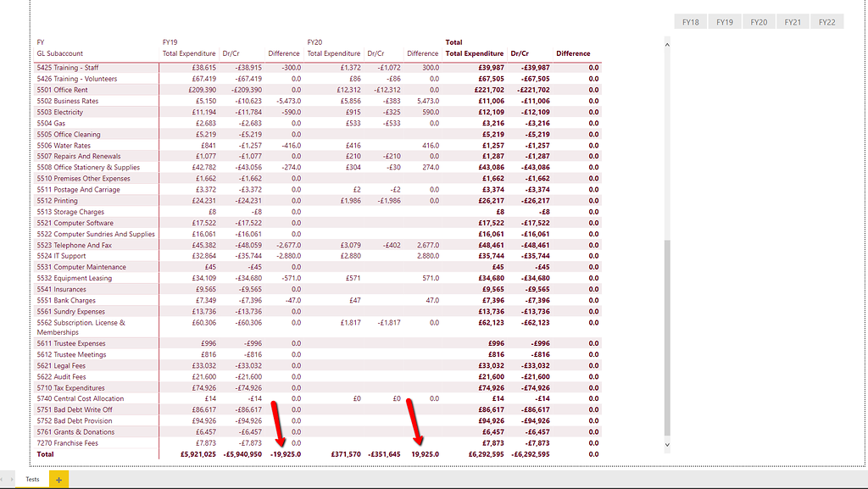868x489 pixels.
Task: Toggle the FY22 year slicer button
Action: tap(826, 21)
